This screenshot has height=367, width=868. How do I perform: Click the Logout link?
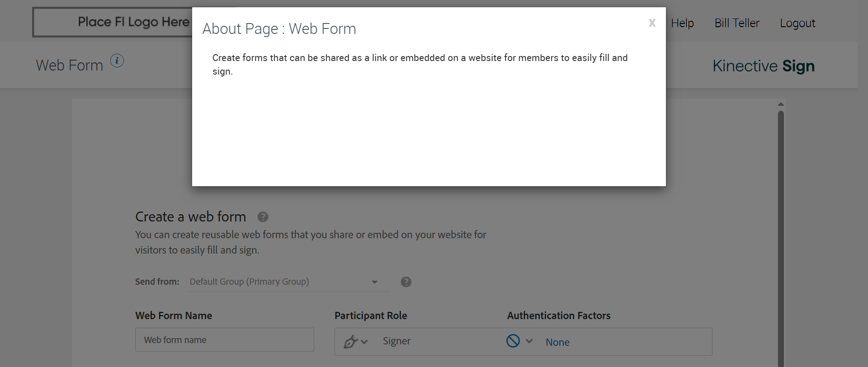tap(797, 23)
